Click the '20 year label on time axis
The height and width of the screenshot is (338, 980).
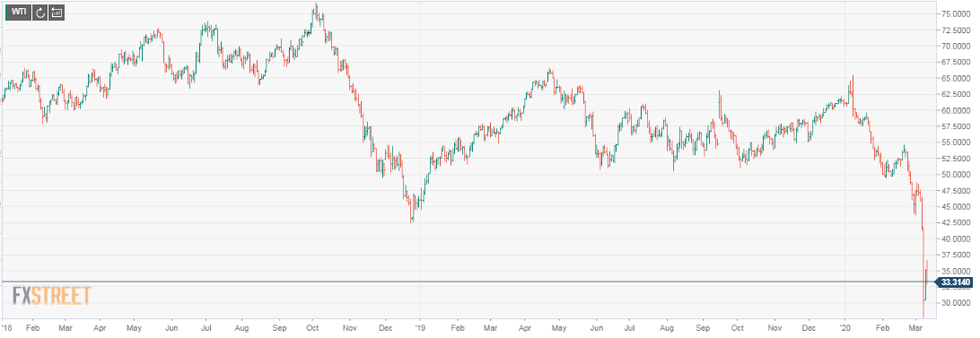[x=845, y=327]
